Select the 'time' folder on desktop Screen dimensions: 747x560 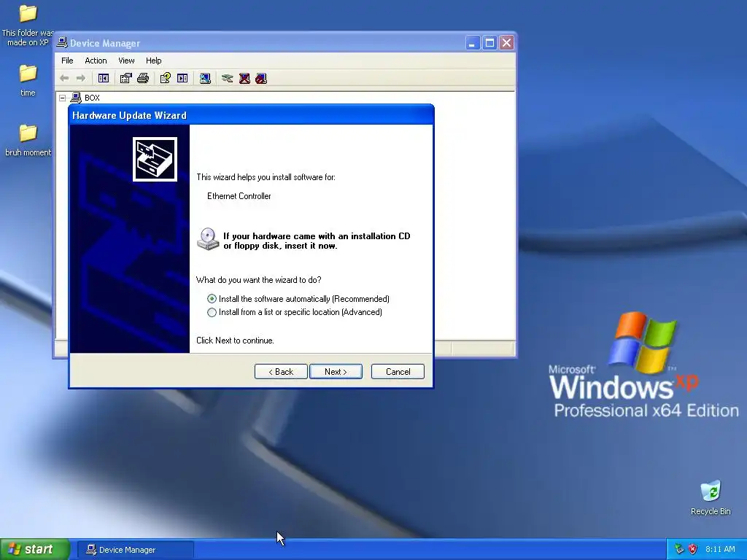coord(28,80)
